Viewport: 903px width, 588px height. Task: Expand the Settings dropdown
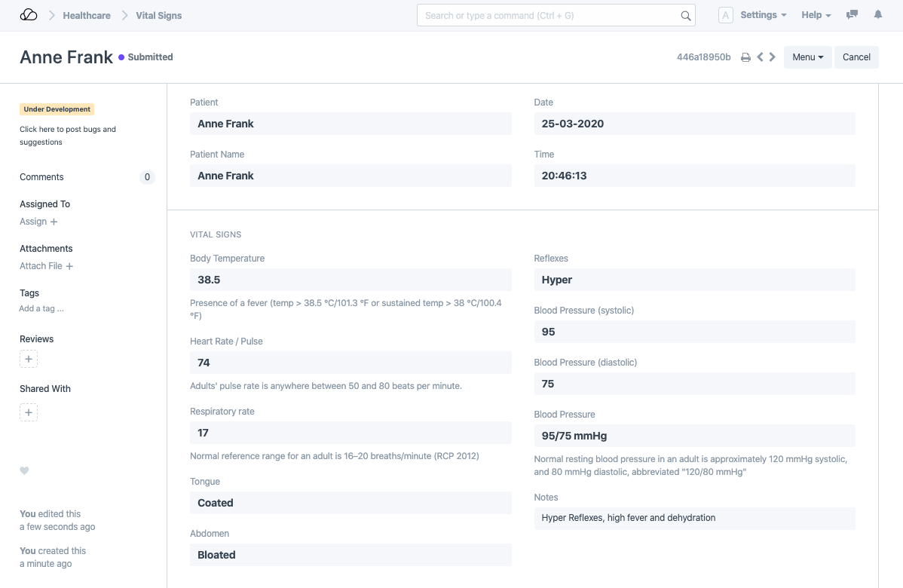[x=763, y=15]
